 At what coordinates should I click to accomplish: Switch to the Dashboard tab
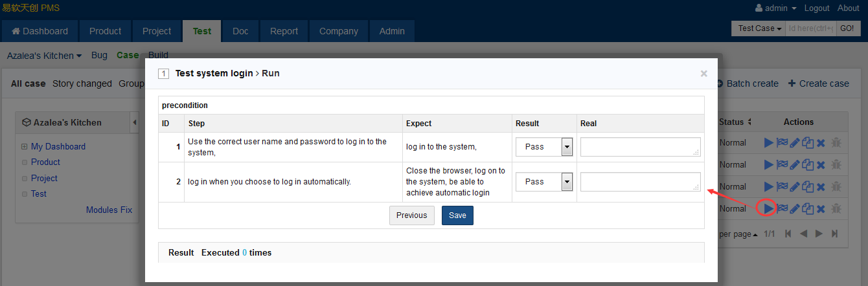point(40,31)
